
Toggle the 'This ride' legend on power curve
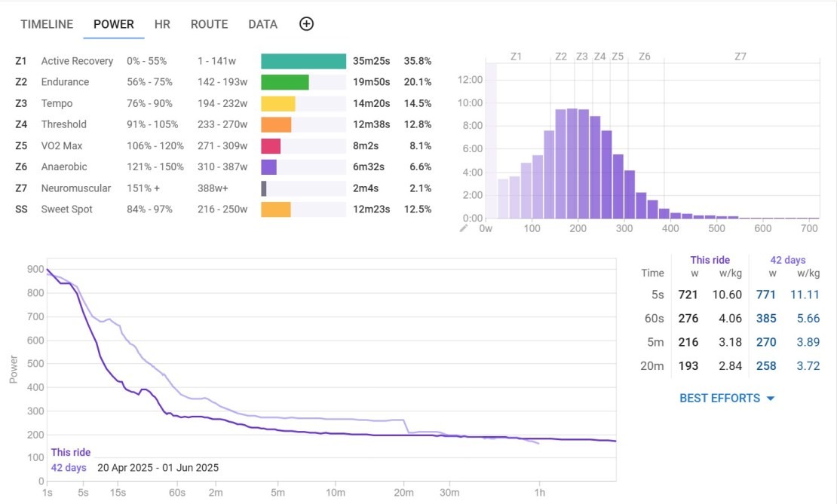tap(71, 453)
